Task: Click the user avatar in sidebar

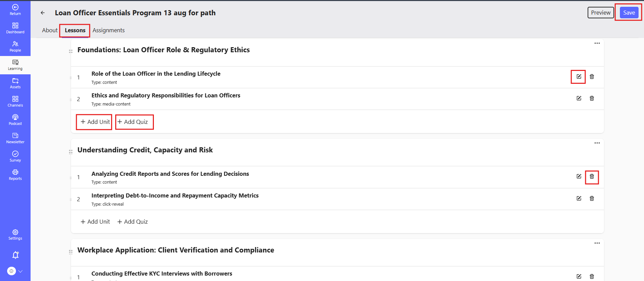Action: (x=12, y=271)
